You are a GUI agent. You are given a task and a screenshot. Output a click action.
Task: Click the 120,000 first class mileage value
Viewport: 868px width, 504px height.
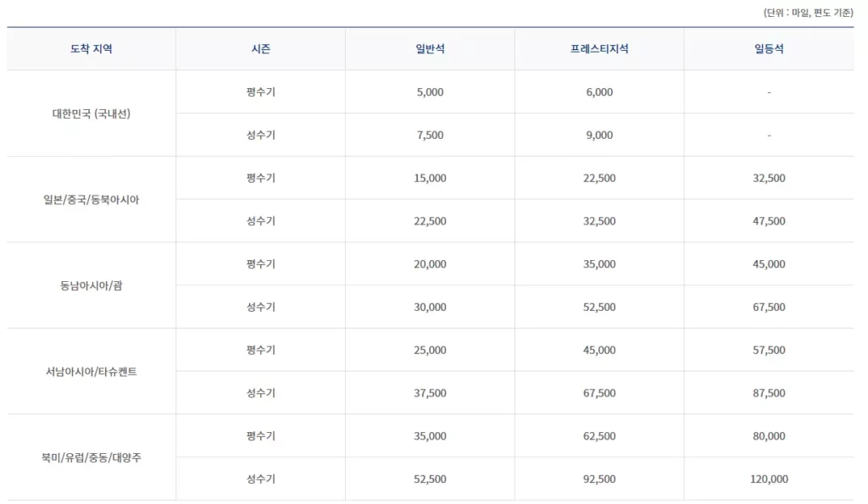[x=769, y=479]
